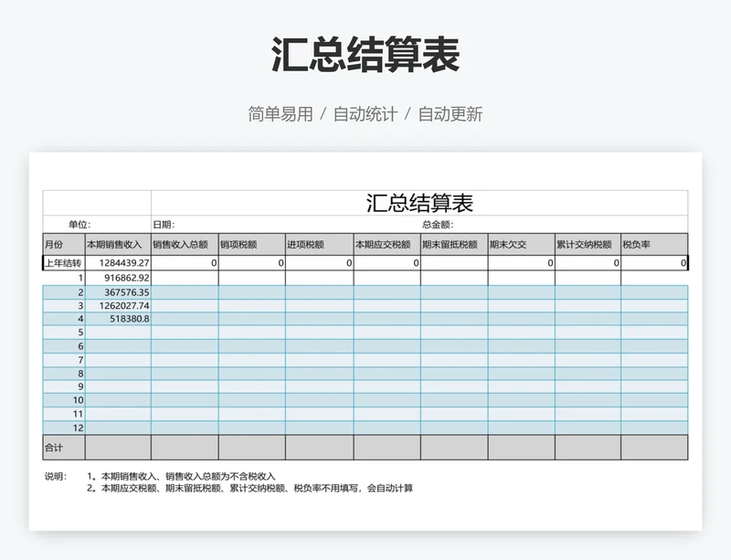
Task: Click the month 12 row number
Action: 78,428
